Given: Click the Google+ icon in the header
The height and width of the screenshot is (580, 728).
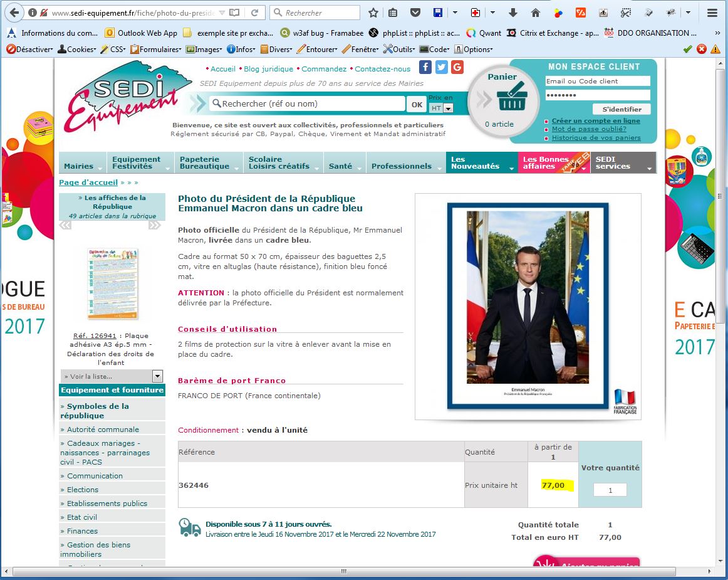Looking at the screenshot, I should (457, 68).
